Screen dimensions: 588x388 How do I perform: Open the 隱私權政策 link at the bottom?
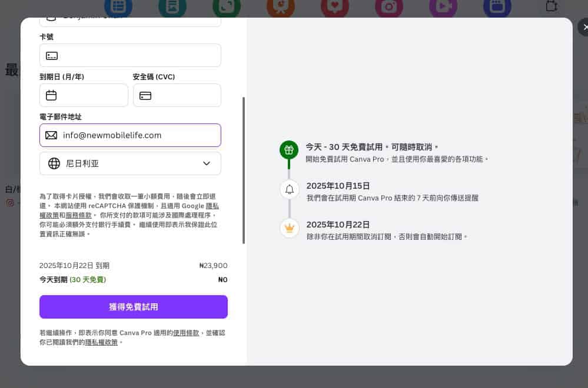[x=102, y=342]
